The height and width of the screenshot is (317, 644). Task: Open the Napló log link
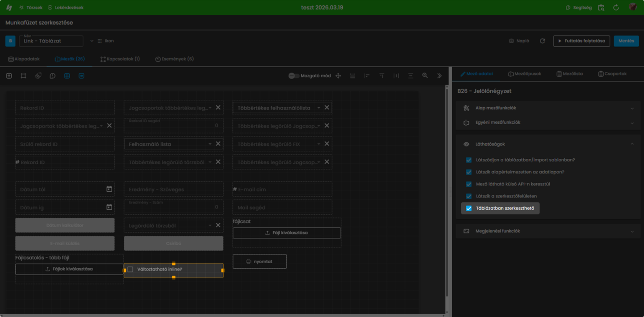point(519,41)
